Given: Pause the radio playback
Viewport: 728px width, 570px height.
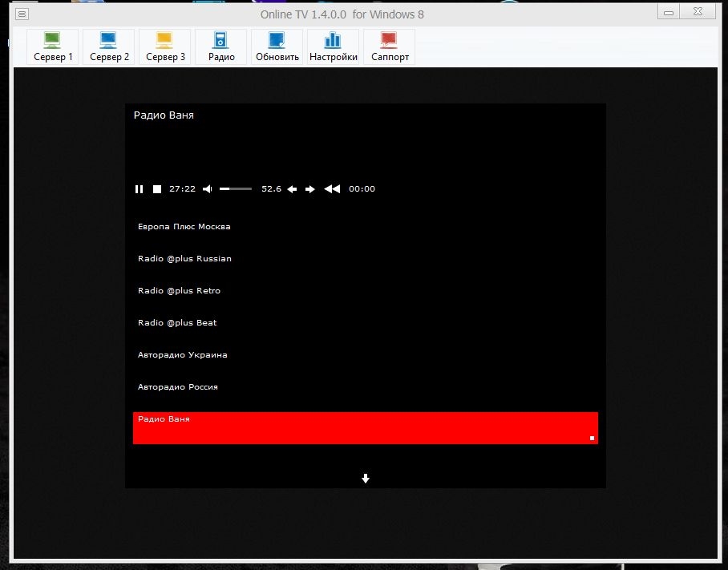Looking at the screenshot, I should [139, 189].
